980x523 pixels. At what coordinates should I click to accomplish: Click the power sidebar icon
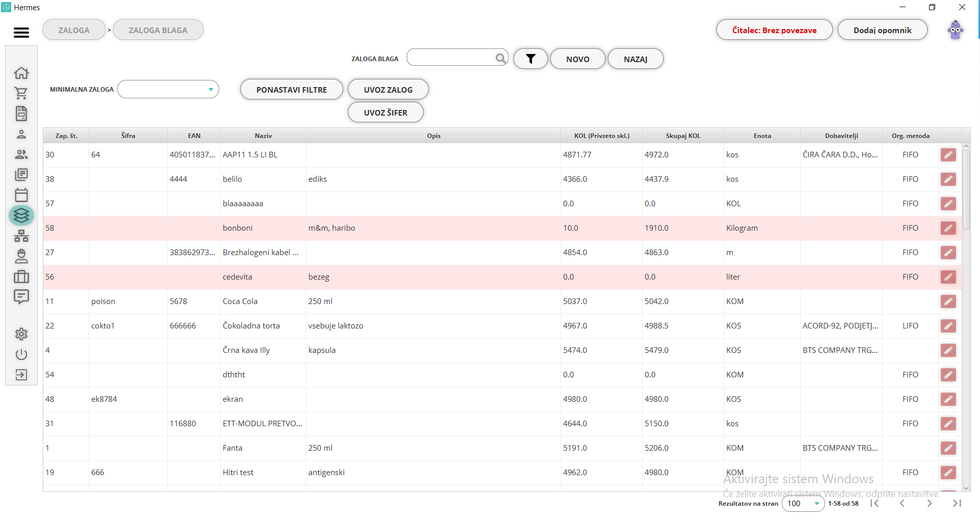21,354
